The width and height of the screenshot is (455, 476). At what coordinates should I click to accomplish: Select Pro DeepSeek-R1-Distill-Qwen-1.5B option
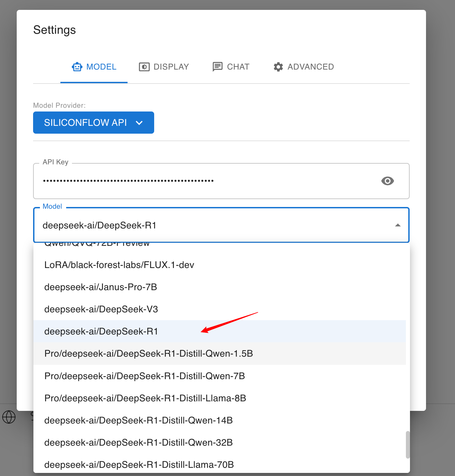[220, 354]
